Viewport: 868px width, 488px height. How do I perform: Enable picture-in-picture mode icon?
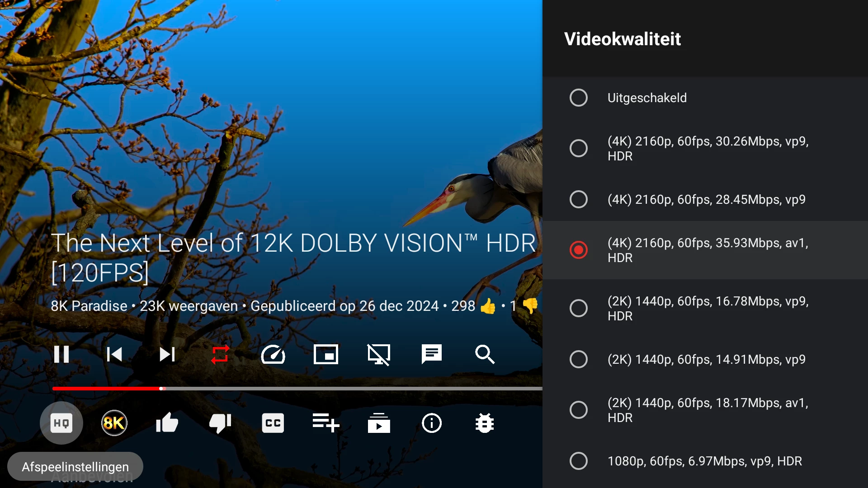(326, 355)
